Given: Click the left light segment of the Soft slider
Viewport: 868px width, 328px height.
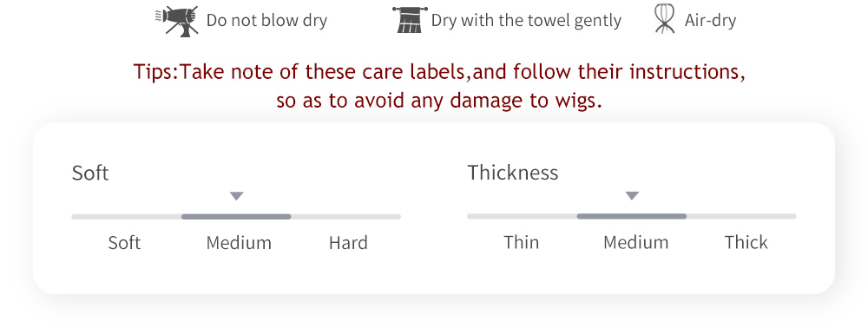Looking at the screenshot, I should (x=126, y=217).
